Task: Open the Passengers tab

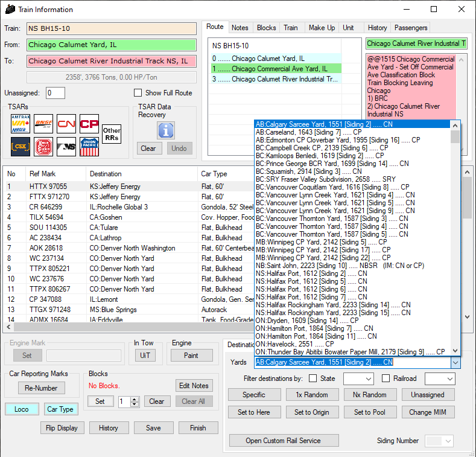Action: pyautogui.click(x=411, y=28)
